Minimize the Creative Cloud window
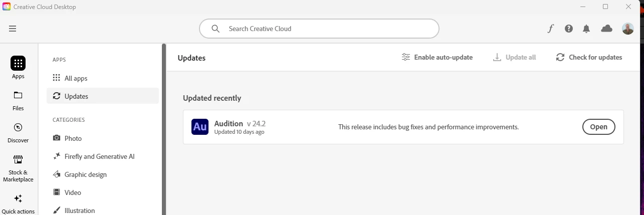Screen dimensions: 644x215 582,7
